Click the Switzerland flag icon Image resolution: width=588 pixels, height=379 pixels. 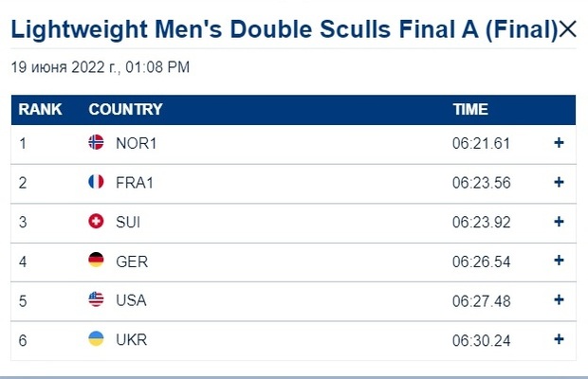[x=96, y=221]
